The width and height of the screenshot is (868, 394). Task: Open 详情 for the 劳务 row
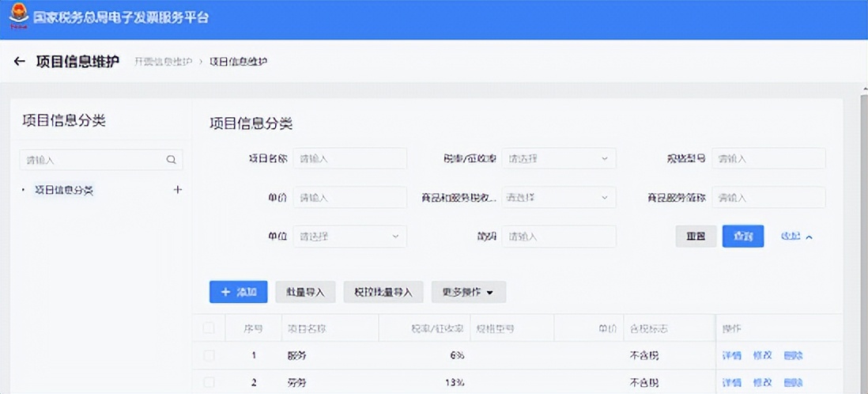[x=731, y=382]
